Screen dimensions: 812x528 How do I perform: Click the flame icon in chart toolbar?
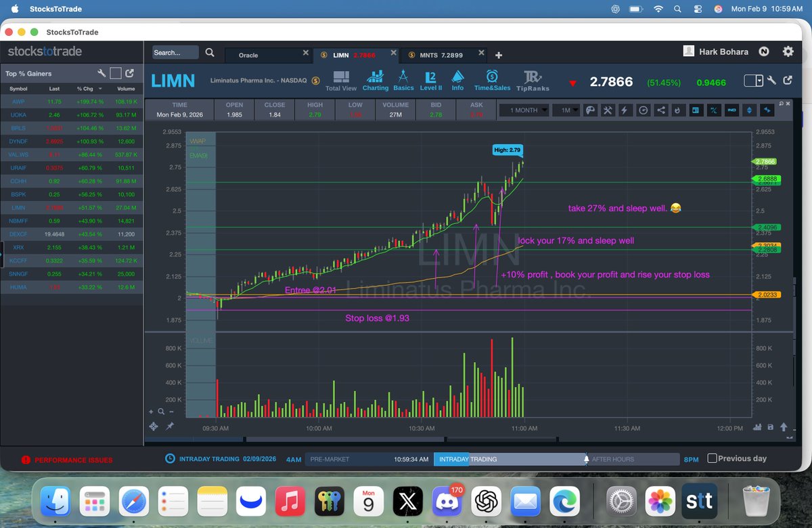pyautogui.click(x=678, y=110)
